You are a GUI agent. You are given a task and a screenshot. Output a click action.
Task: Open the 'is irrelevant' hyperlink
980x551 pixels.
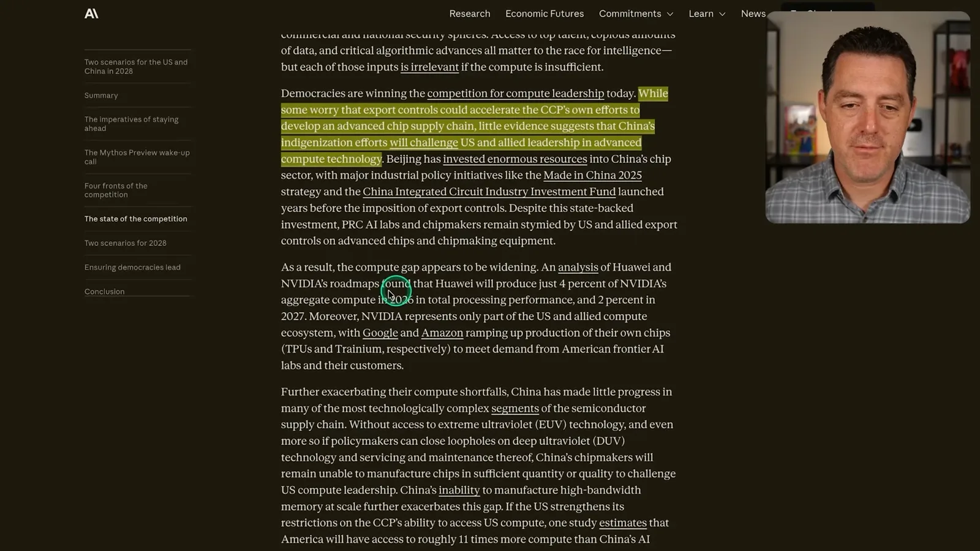429,67
